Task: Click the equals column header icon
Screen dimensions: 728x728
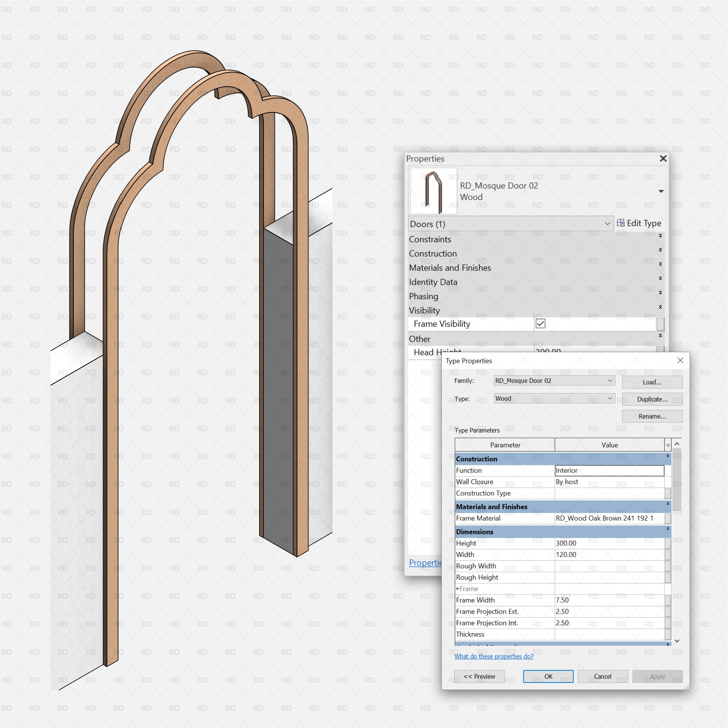Action: coord(668,445)
